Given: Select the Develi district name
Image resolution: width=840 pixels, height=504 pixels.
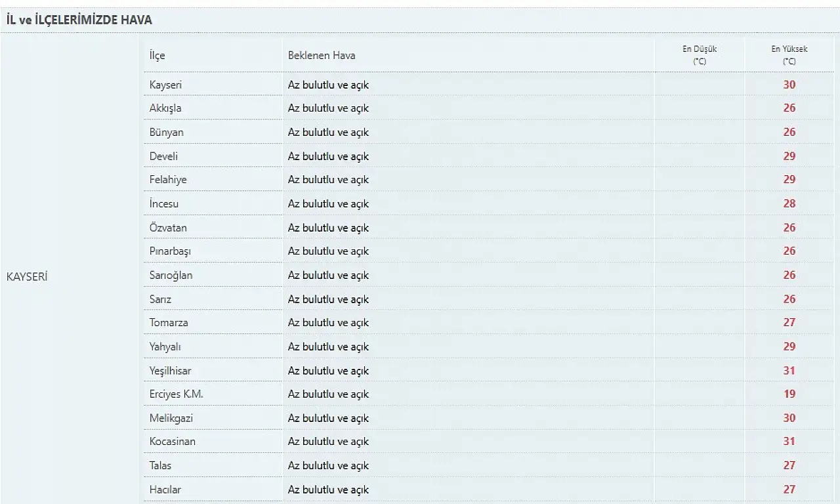Looking at the screenshot, I should click(163, 156).
